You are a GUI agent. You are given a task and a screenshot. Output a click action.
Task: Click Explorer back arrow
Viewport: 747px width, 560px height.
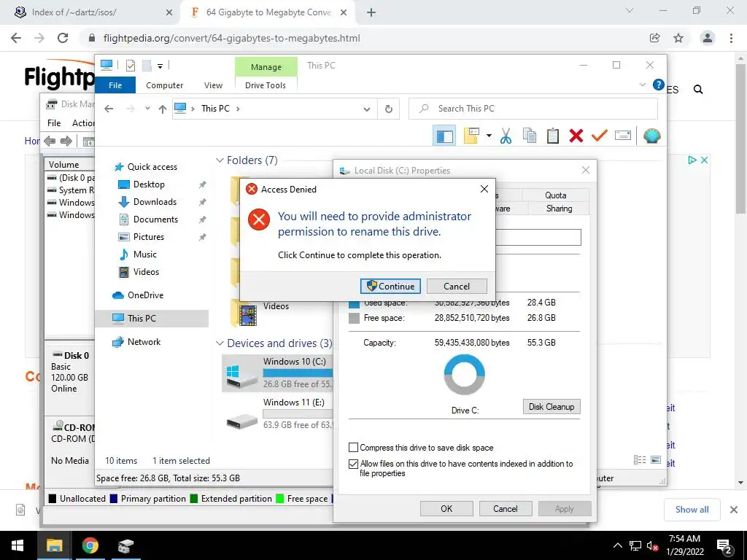pyautogui.click(x=109, y=109)
